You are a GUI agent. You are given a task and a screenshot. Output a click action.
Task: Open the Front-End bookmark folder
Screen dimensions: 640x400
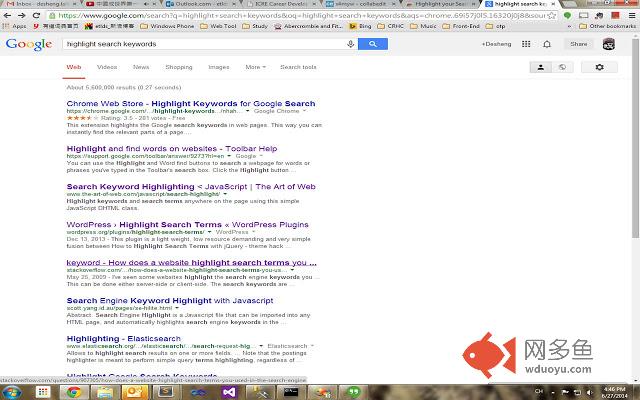pyautogui.click(x=461, y=26)
